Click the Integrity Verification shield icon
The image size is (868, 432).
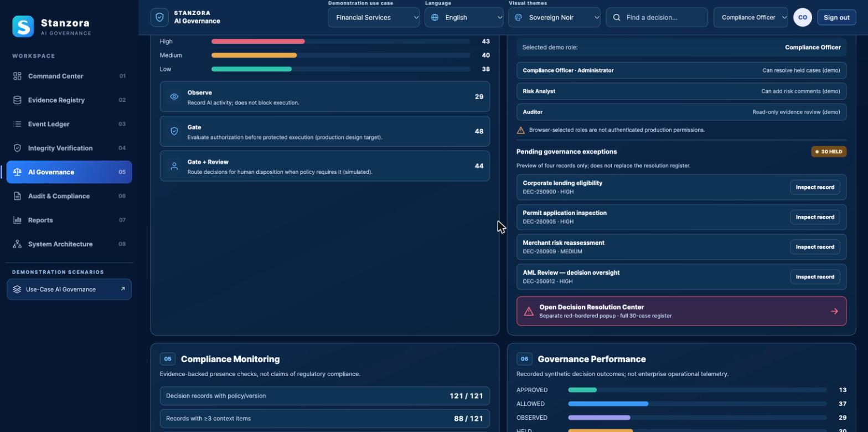click(x=17, y=148)
